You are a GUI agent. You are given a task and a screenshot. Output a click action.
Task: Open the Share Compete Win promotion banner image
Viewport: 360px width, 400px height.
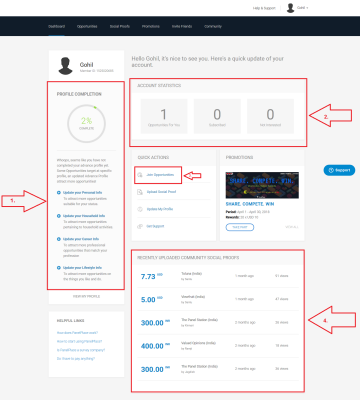click(262, 185)
